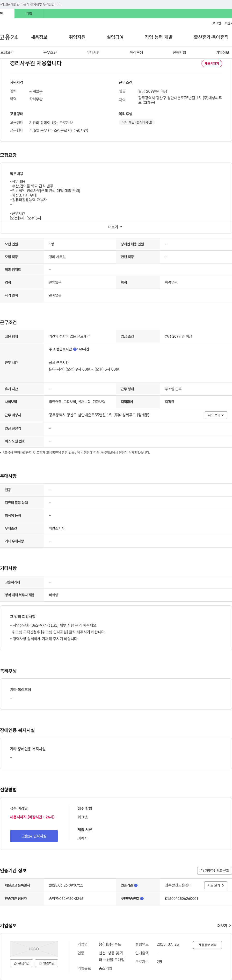Image resolution: width=232 pixels, height=980 pixels.
Task: Click the 경리 사무원 모집 직종 value
Action: (x=57, y=257)
